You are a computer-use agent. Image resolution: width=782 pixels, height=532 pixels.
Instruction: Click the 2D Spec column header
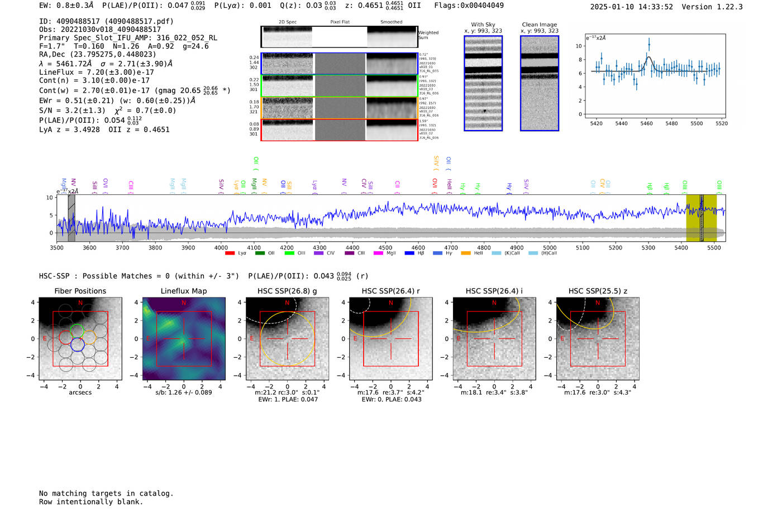(288, 22)
